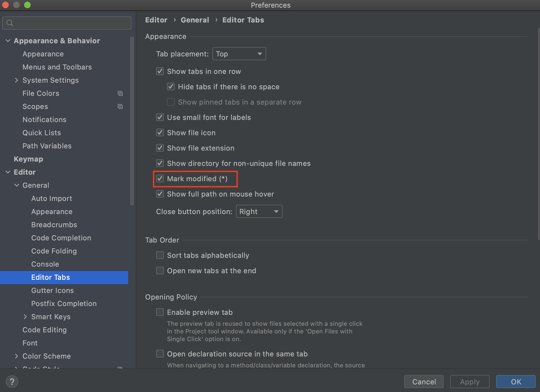This screenshot has width=540, height=392.
Task: Toggle Show file extension checkbox
Action: point(160,148)
